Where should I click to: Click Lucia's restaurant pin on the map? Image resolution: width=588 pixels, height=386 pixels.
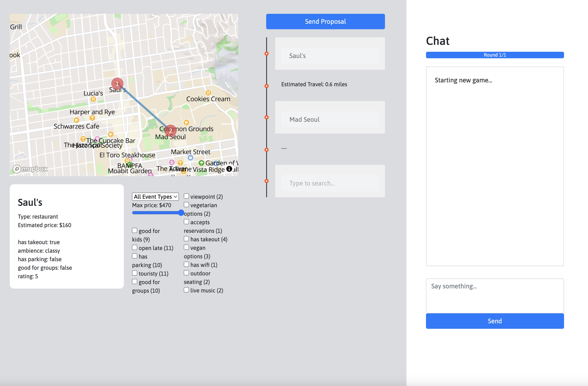93,99
